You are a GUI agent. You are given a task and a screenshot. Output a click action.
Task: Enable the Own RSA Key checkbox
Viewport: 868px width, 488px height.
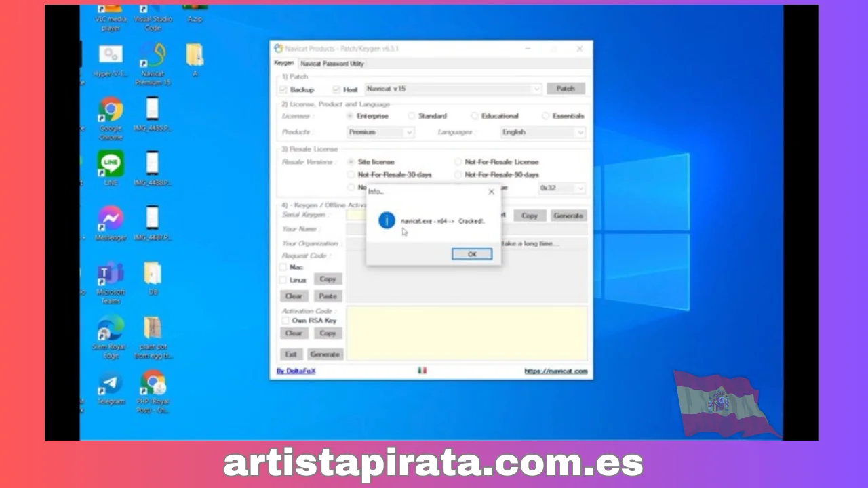tap(285, 320)
